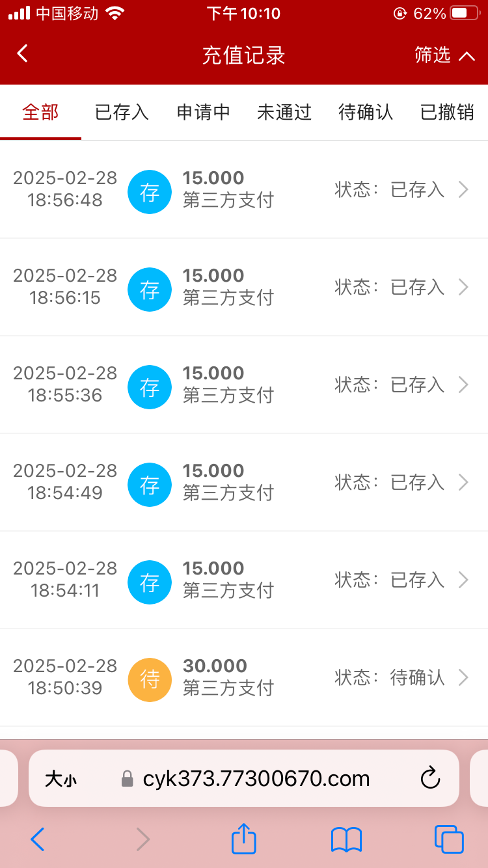Screen dimensions: 488x868
Task: Tap the cyk373.77300670.com address field
Action: click(256, 779)
